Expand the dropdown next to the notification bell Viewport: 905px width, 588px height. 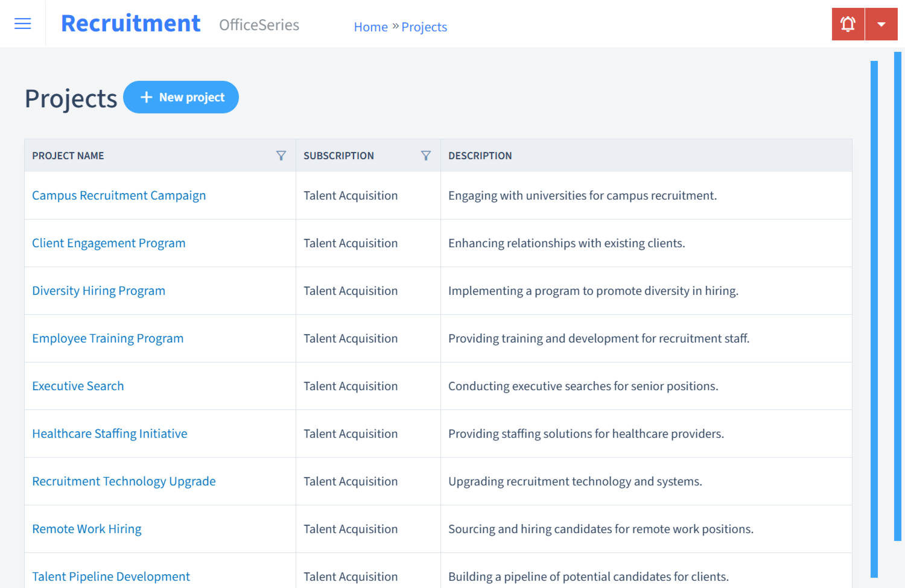pos(881,24)
